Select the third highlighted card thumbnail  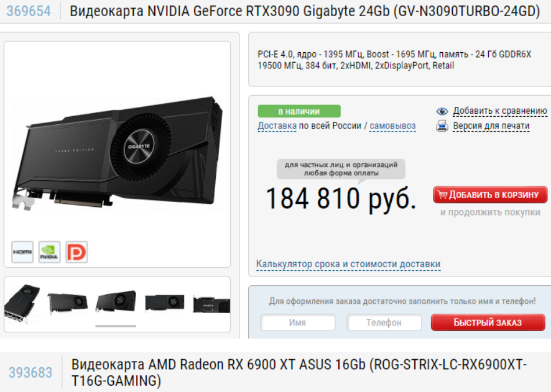coord(116,301)
